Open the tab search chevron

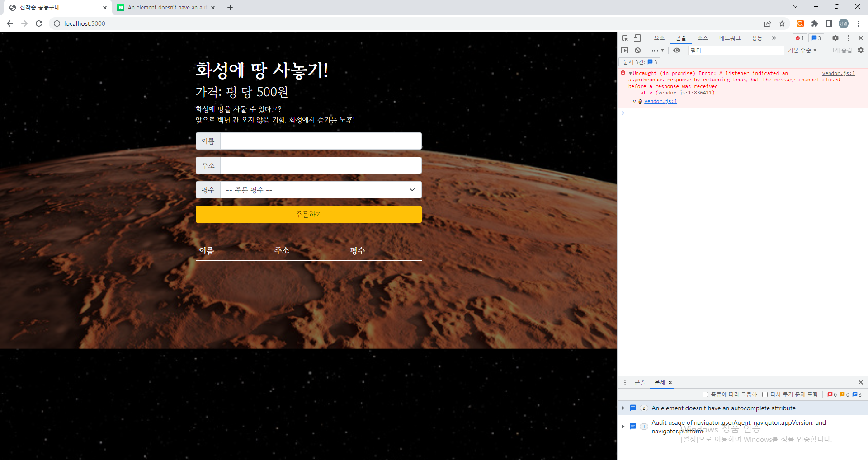(795, 6)
